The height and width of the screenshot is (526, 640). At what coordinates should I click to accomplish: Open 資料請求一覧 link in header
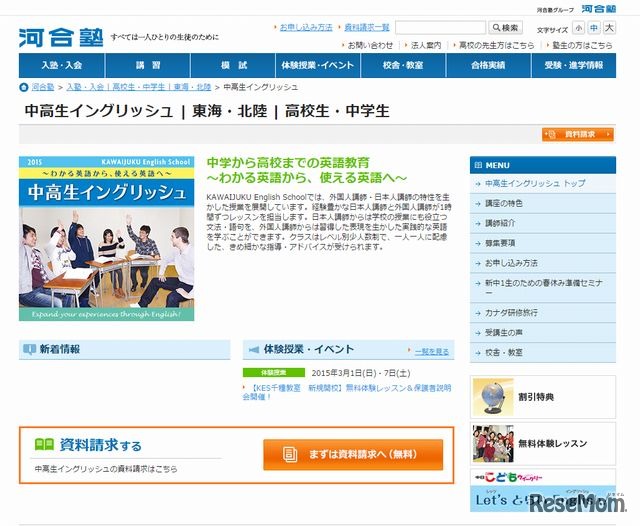(367, 27)
